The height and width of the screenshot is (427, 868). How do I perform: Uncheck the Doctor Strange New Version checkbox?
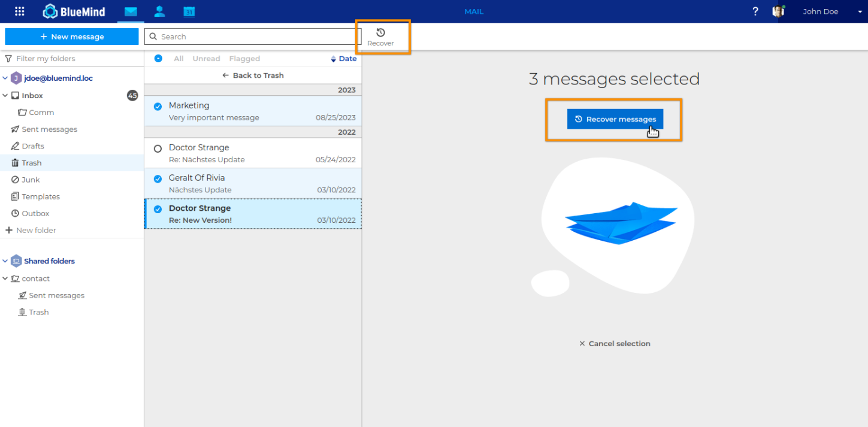(158, 209)
